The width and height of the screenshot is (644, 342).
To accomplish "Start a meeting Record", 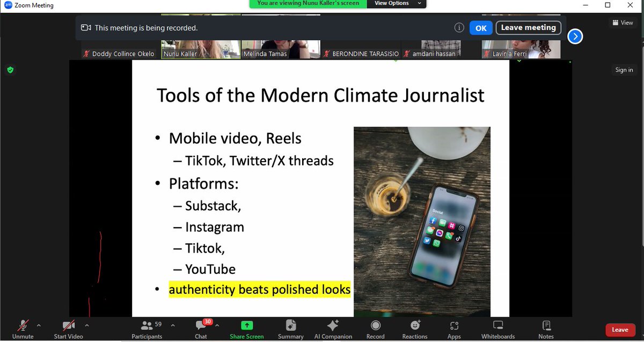I will click(375, 329).
